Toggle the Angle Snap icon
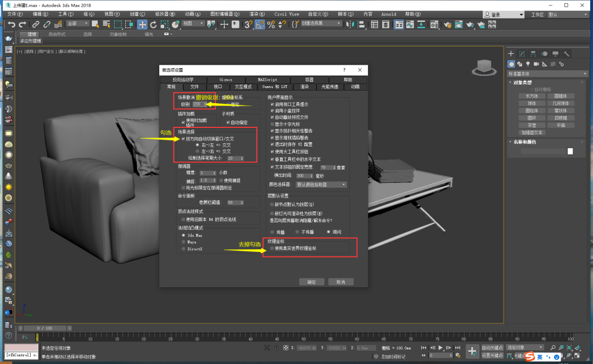The image size is (593, 364). click(x=260, y=25)
